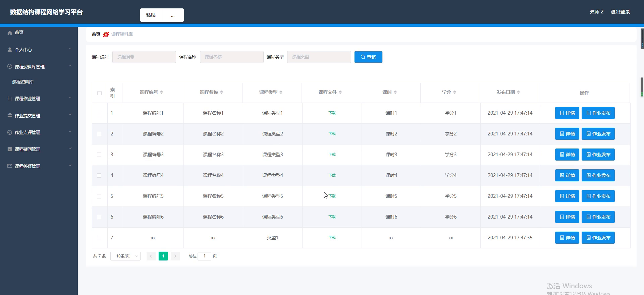Check the box for row 7 (xx)

pos(99,238)
